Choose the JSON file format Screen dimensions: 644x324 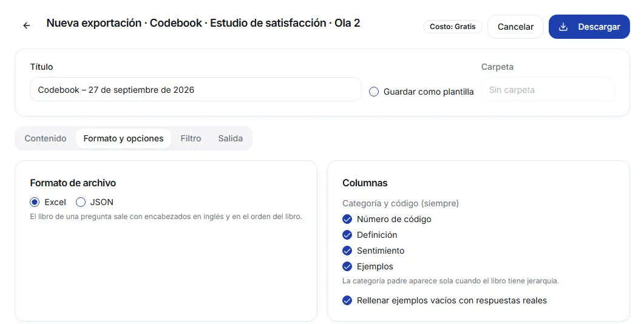81,202
